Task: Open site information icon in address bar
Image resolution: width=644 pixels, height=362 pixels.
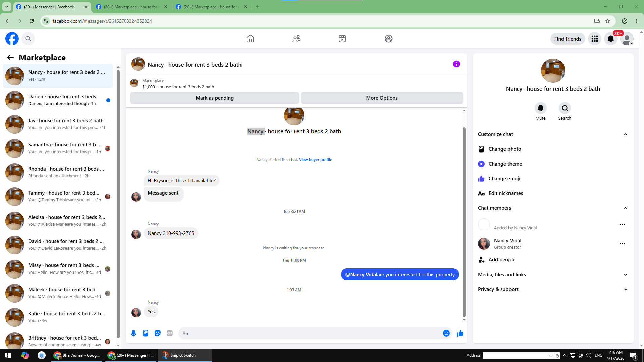Action: [x=46, y=21]
